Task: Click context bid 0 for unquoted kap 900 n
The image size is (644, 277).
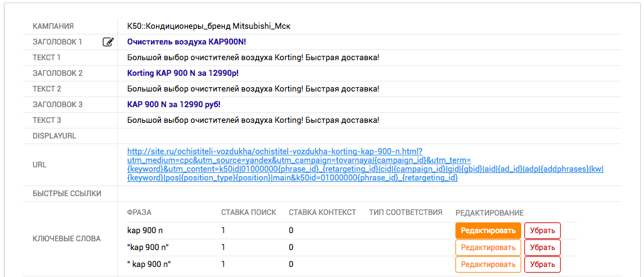Action: [291, 231]
